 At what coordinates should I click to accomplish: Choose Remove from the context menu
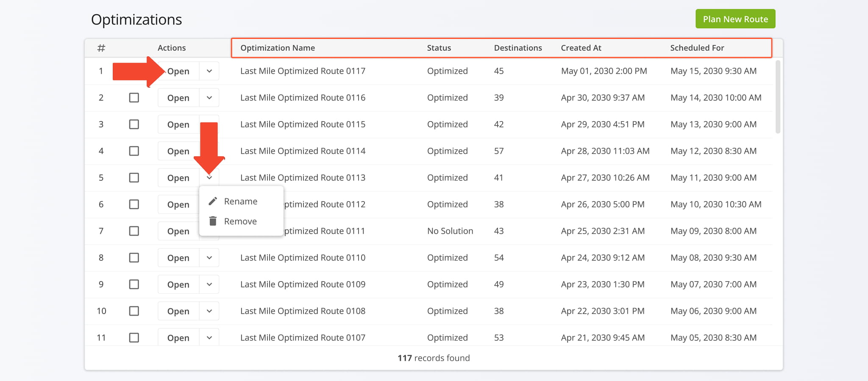click(x=240, y=221)
